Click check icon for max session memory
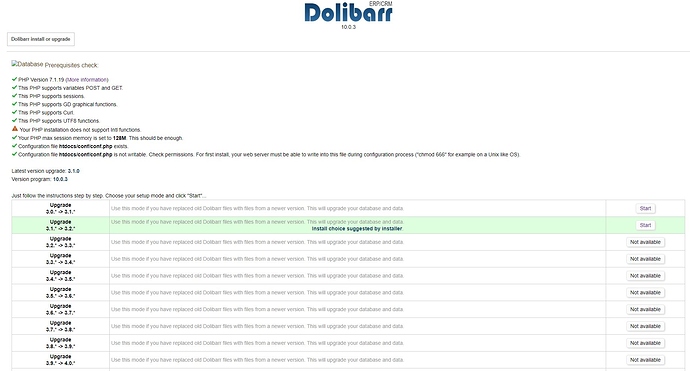 click(x=15, y=137)
